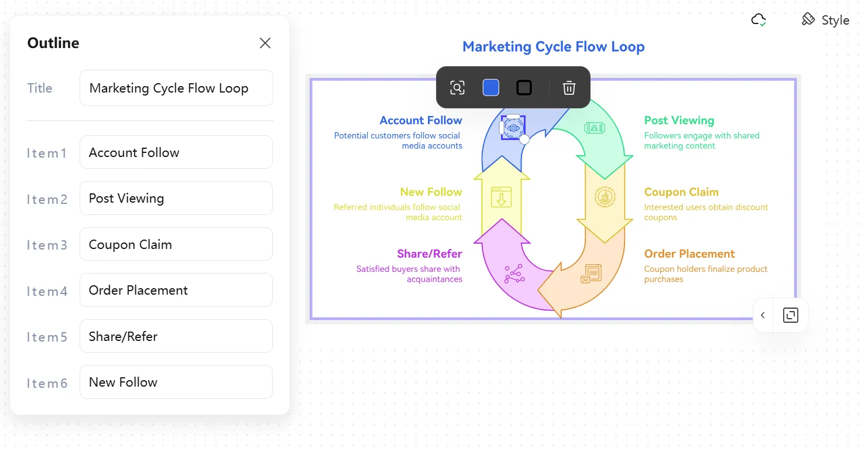The height and width of the screenshot is (454, 868).
Task: Select the share nodes icon in purple arrow
Action: pos(514,274)
